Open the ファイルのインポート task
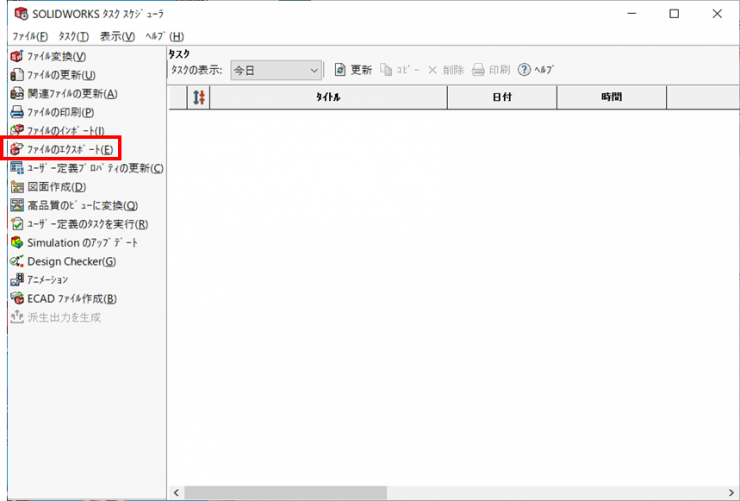This screenshot has width=740, height=501. coord(65,131)
